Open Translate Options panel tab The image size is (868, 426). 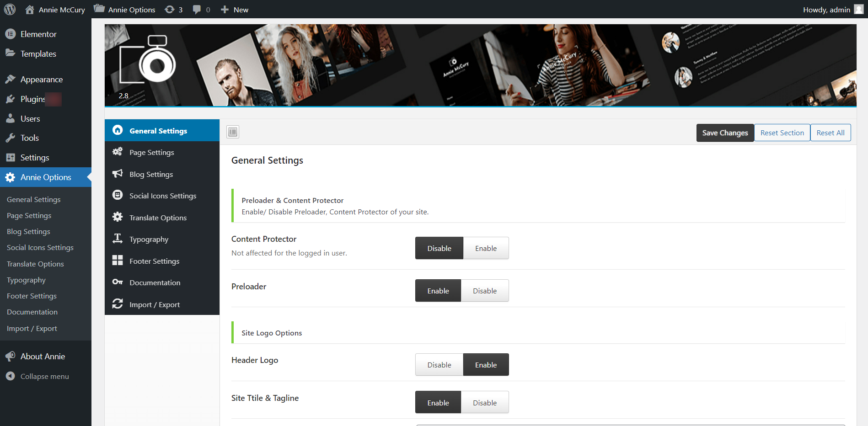(x=162, y=218)
